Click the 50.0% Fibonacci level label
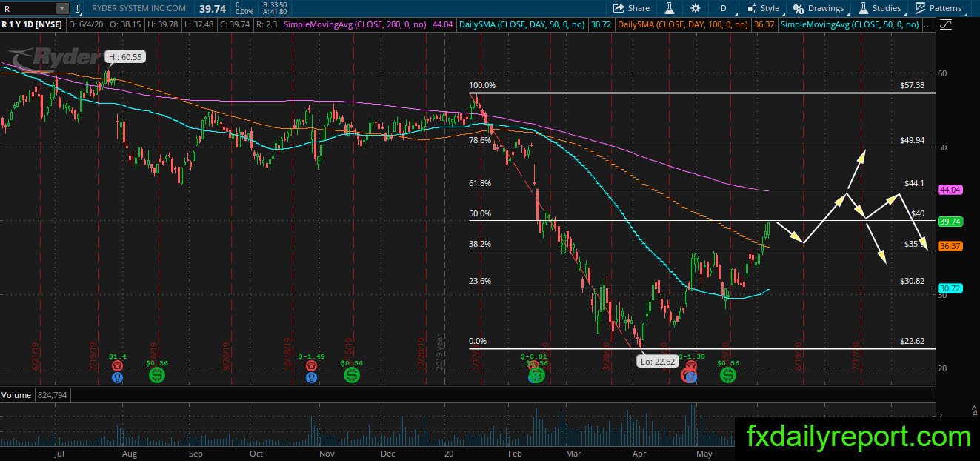The width and height of the screenshot is (980, 461). click(x=480, y=214)
